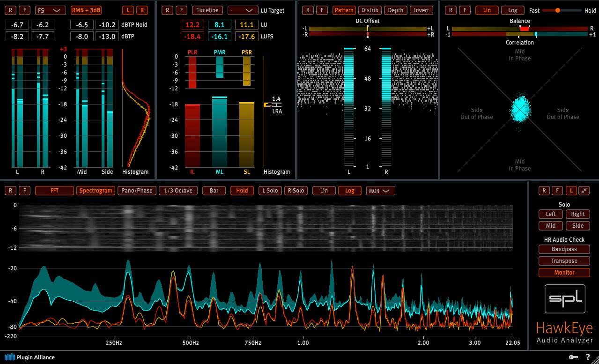Open the MON channel dropdown

click(380, 191)
